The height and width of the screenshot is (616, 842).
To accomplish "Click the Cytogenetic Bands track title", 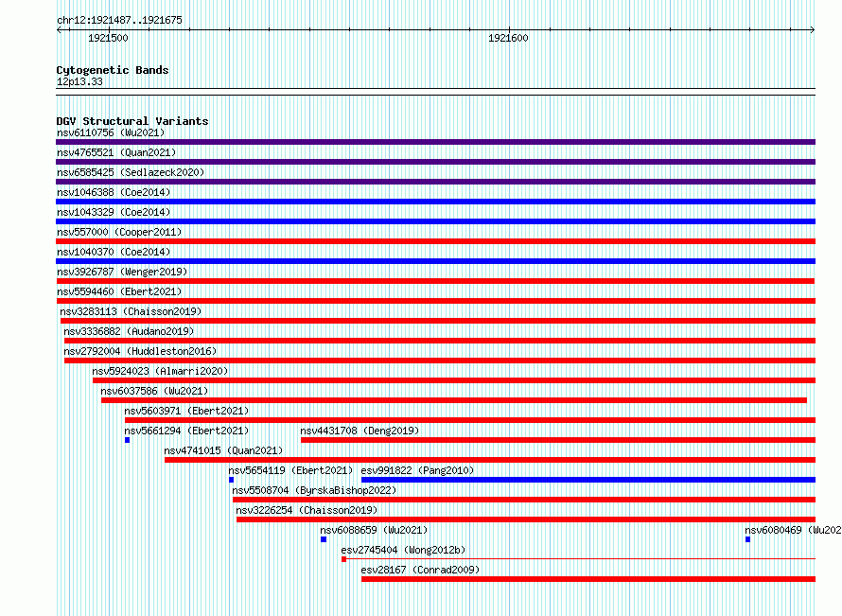I will [x=113, y=70].
